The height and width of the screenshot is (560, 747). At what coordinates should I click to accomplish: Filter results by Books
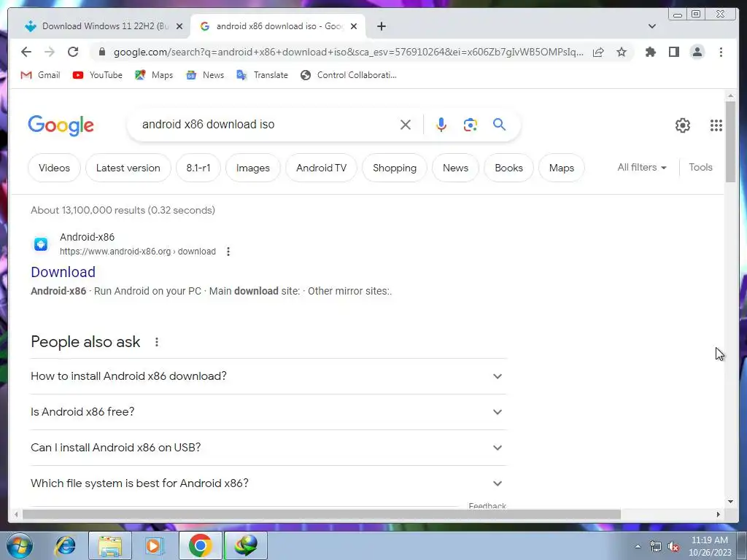coord(508,168)
